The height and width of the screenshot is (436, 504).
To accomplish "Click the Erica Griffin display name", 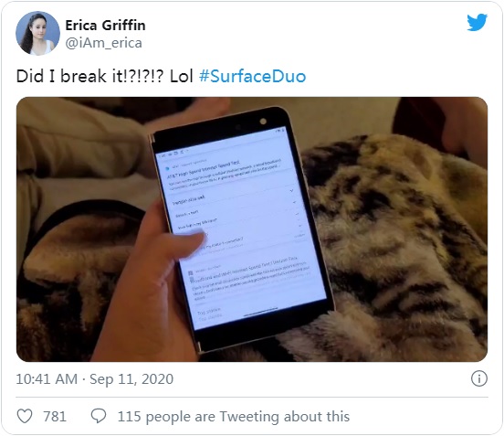I will click(x=105, y=25).
